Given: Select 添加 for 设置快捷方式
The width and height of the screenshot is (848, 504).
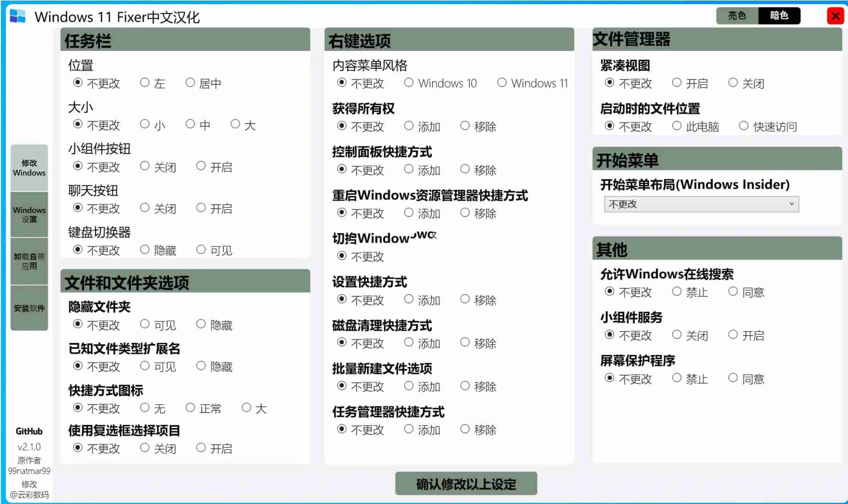Looking at the screenshot, I should pyautogui.click(x=422, y=299).
